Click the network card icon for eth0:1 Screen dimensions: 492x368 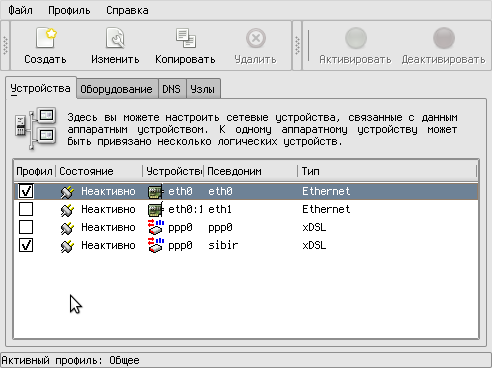pos(155,210)
